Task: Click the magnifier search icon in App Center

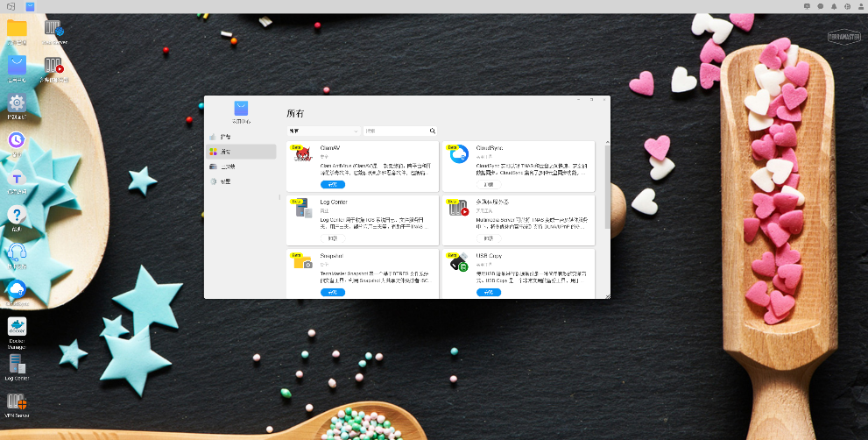Action: click(x=433, y=131)
